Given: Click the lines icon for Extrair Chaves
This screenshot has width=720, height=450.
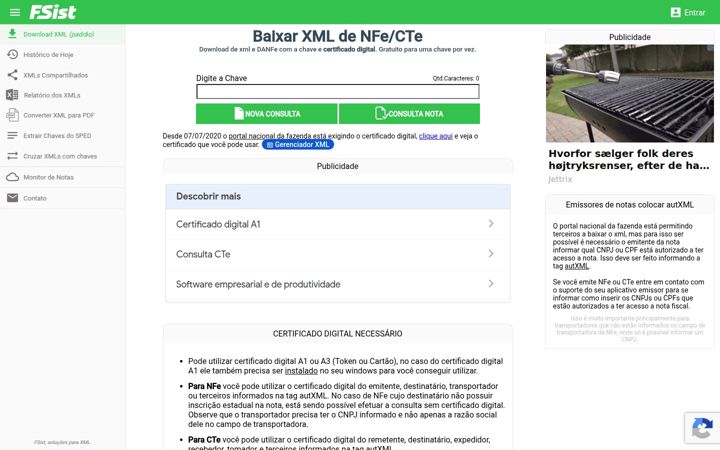Looking at the screenshot, I should (x=12, y=135).
